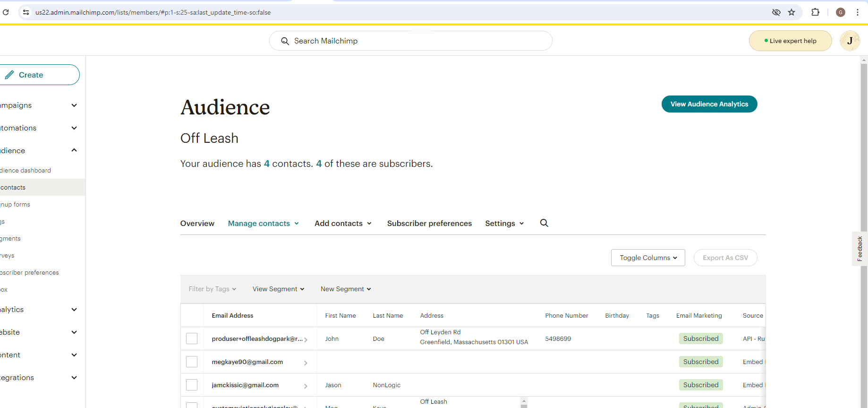Screen dimensions: 868x408
Task: Click View Audience Analytics button
Action: point(709,104)
